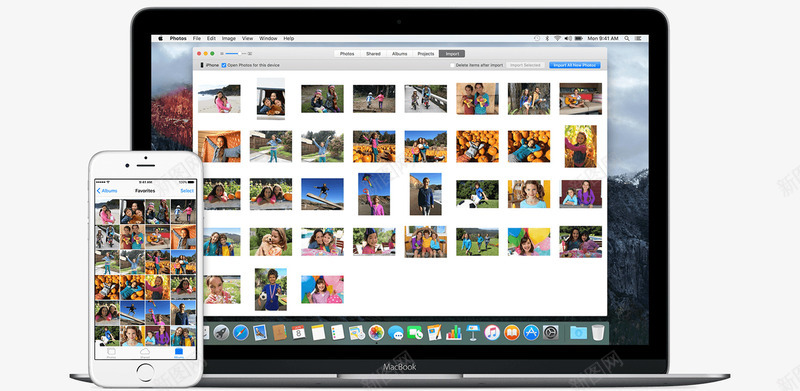Uncheck Open Photos for this device

point(224,65)
